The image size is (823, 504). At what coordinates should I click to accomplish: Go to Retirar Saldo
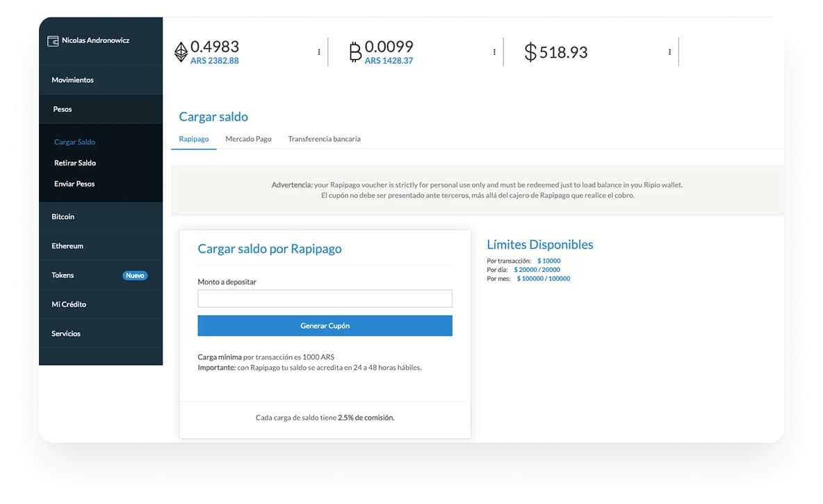click(75, 163)
